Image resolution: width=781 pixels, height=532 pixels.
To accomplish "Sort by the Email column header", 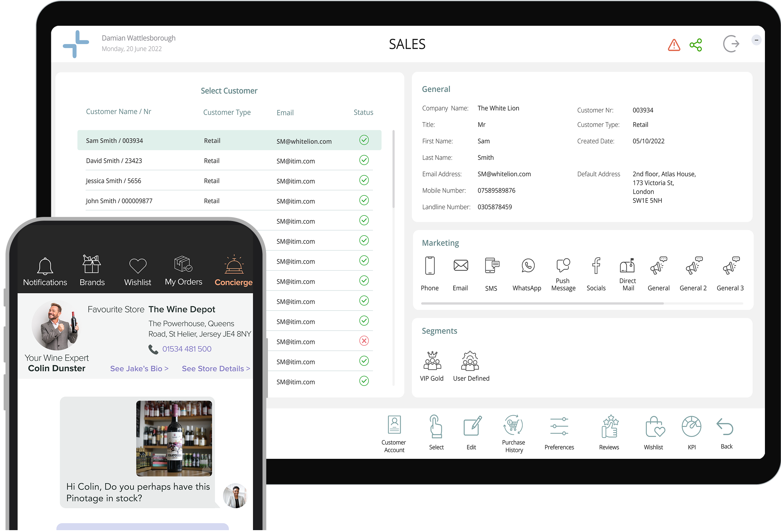I will [285, 112].
